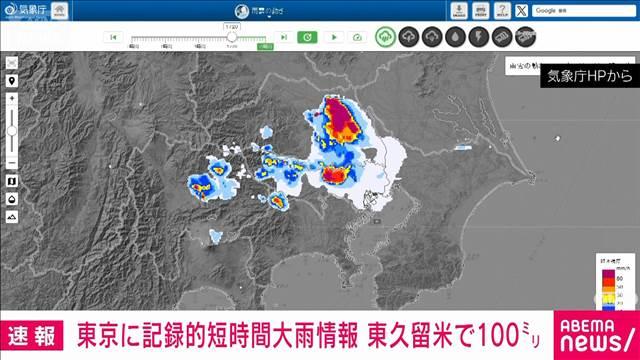Toggle the green auto-update clock button
640x360 pixels.
coord(307,37)
